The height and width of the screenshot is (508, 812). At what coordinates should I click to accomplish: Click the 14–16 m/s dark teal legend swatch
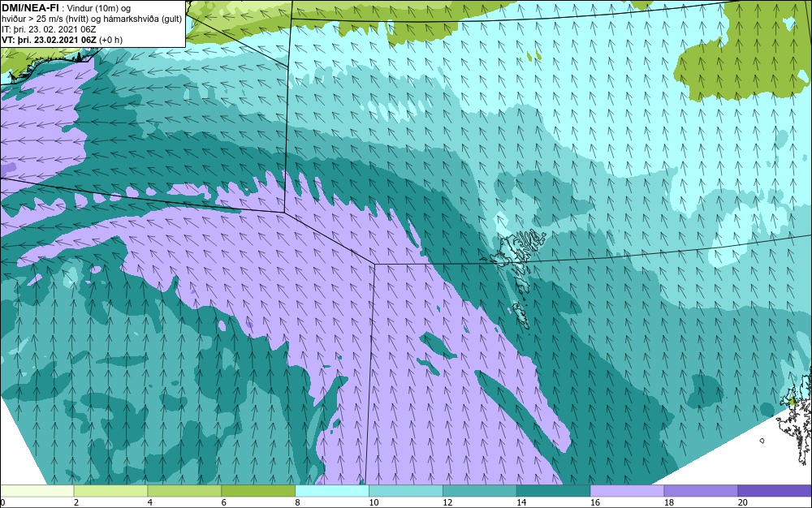coord(554,490)
